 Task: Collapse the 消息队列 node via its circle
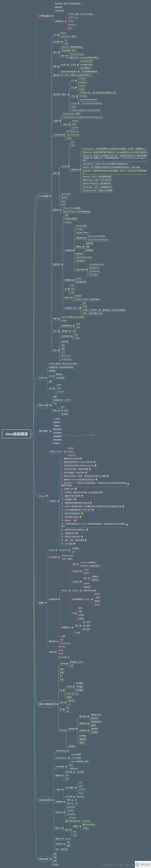click(x=65, y=812)
